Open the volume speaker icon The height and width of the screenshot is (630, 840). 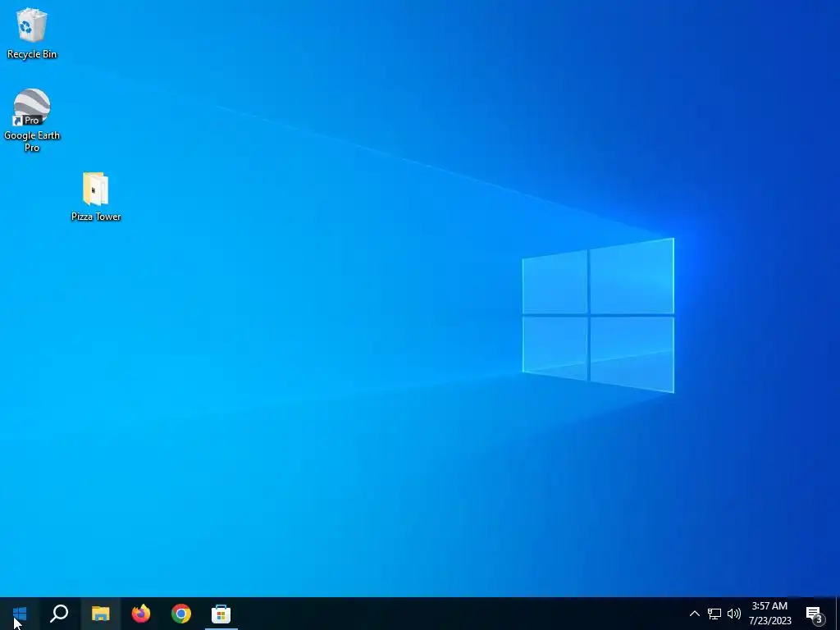click(734, 614)
